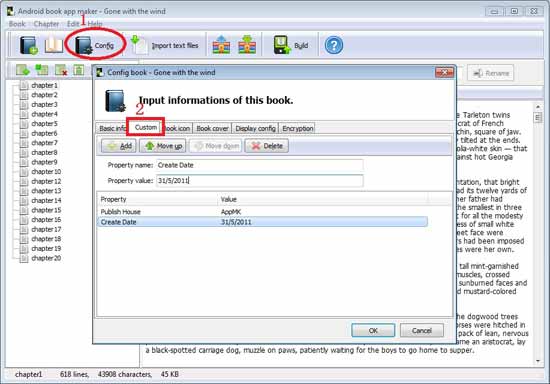Click the new book icon with green plus
550x384 pixels.
[29, 45]
